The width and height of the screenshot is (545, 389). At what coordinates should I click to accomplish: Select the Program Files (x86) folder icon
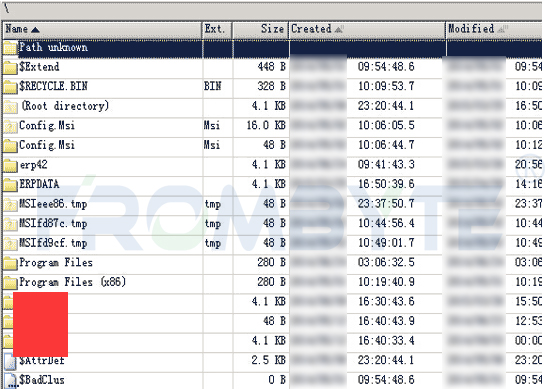tap(10, 283)
